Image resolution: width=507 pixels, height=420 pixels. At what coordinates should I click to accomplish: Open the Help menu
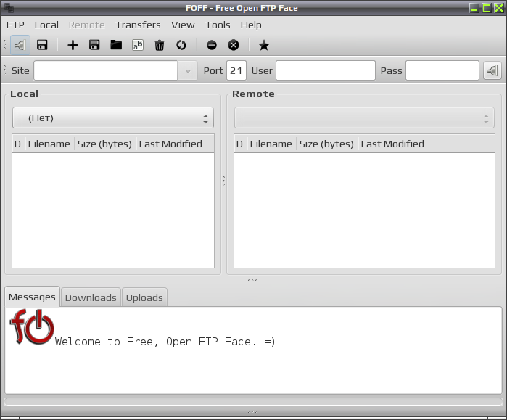pos(251,25)
